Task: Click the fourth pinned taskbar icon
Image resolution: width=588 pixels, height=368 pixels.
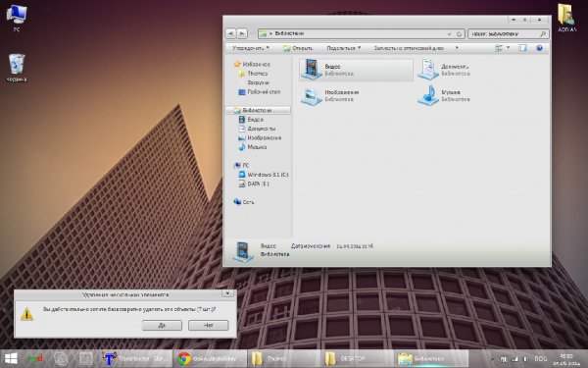Action: pos(85,358)
